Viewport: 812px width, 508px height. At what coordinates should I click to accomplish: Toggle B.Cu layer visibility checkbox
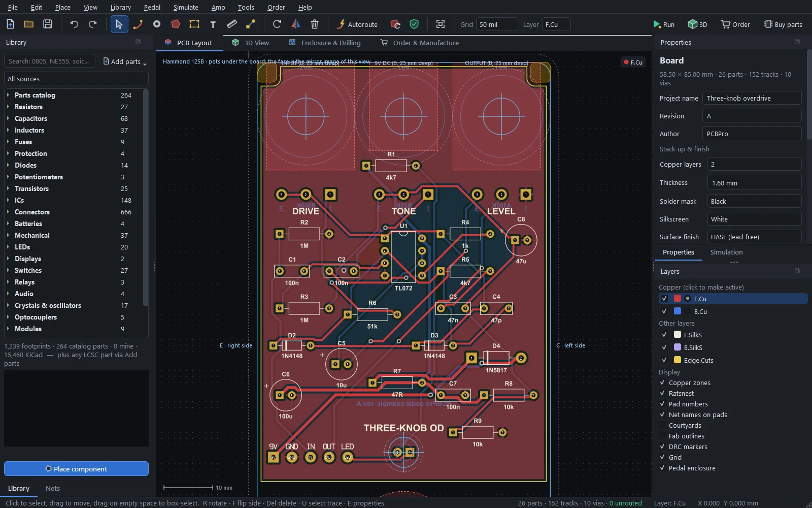coord(664,311)
